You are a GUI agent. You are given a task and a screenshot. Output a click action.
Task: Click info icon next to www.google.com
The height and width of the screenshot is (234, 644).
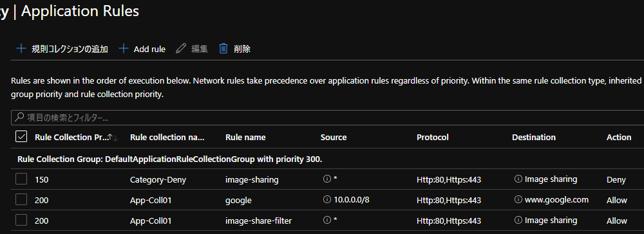(x=518, y=199)
